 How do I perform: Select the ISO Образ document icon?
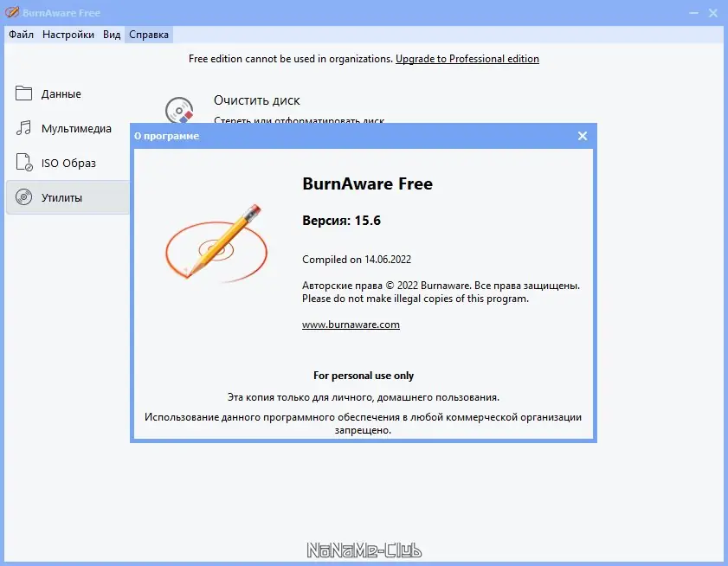[26, 163]
